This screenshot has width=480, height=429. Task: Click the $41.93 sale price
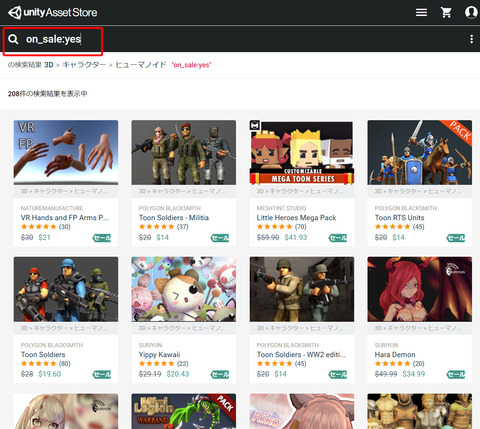point(296,237)
